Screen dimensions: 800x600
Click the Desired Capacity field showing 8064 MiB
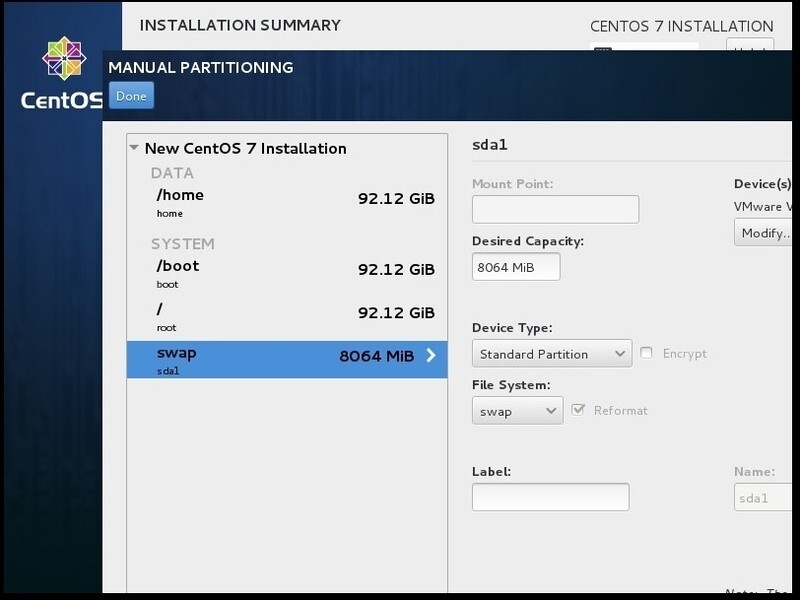click(516, 266)
